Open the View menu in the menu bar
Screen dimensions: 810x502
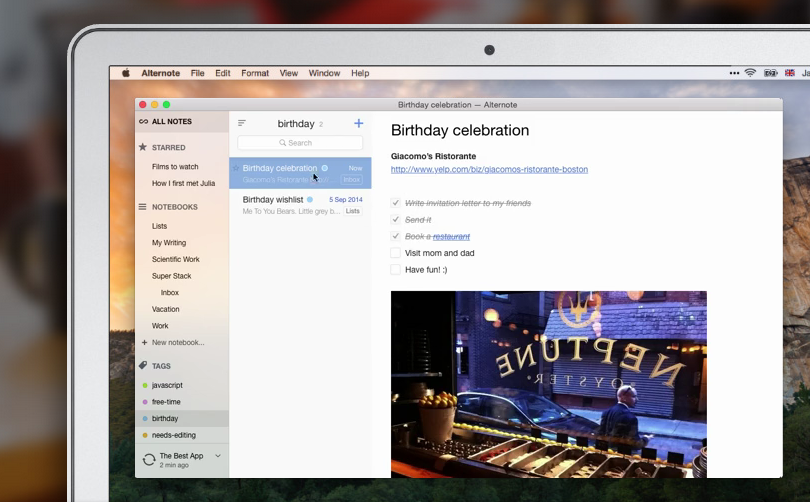coord(289,73)
